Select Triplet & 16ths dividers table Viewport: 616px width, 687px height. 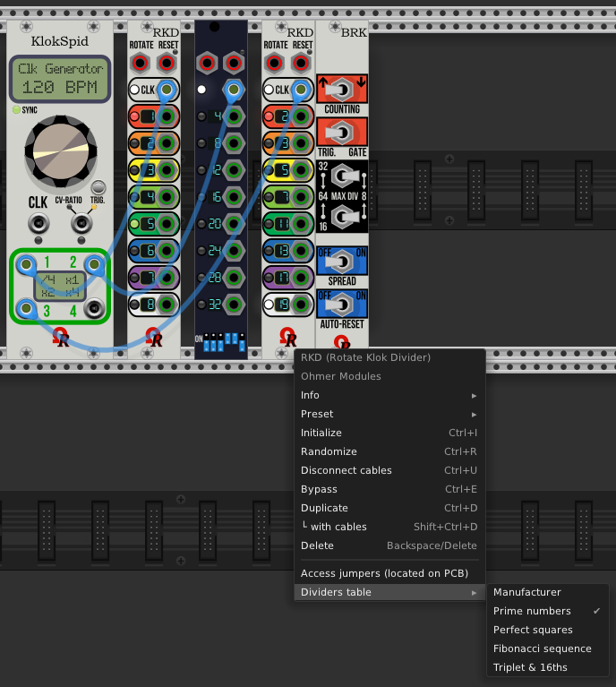tap(548, 667)
